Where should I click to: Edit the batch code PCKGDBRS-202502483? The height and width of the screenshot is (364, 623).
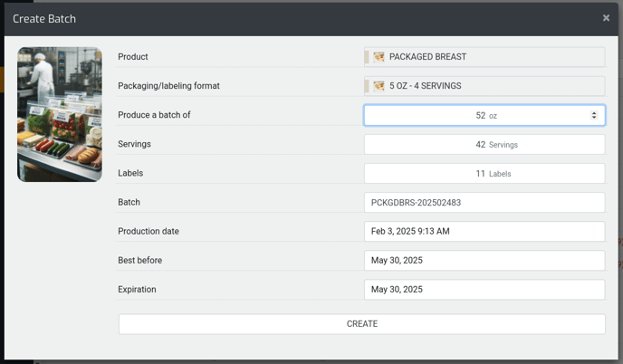[x=484, y=202]
